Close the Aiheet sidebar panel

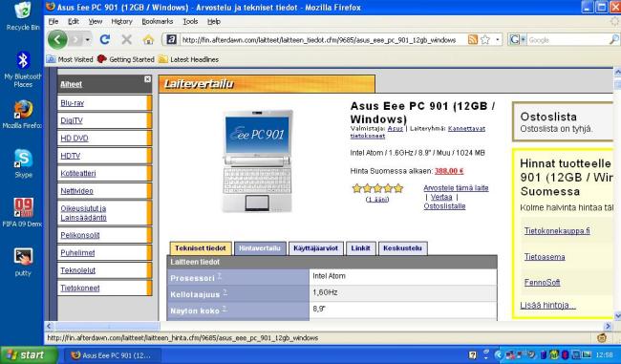(147, 79)
